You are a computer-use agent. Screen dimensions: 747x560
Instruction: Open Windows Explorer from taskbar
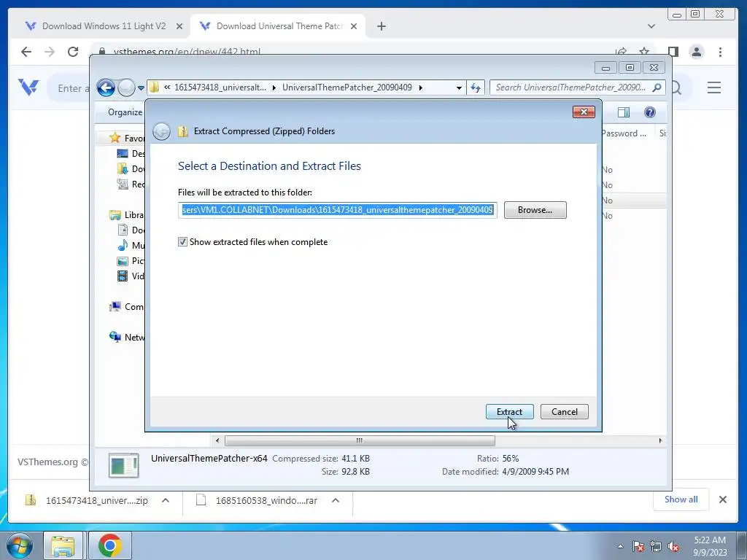63,545
